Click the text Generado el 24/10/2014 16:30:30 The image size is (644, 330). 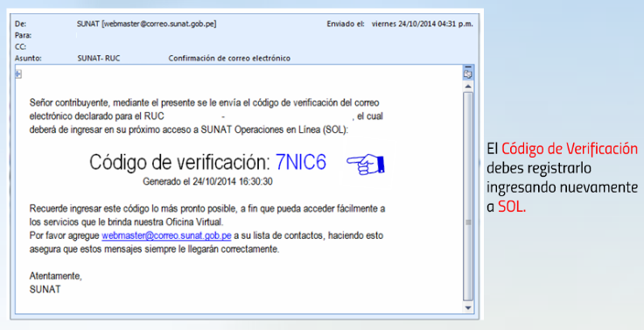[207, 181]
